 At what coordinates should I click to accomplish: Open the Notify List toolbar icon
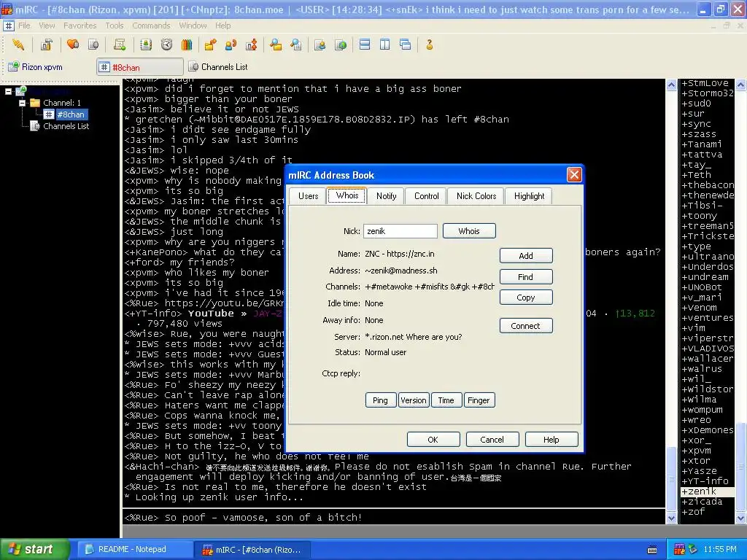[320, 44]
